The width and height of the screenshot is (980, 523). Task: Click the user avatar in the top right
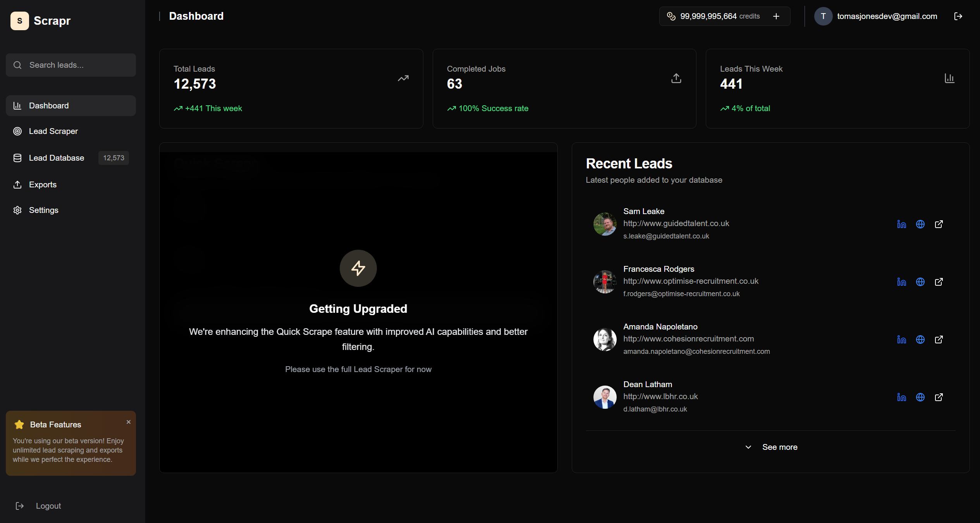pyautogui.click(x=824, y=16)
